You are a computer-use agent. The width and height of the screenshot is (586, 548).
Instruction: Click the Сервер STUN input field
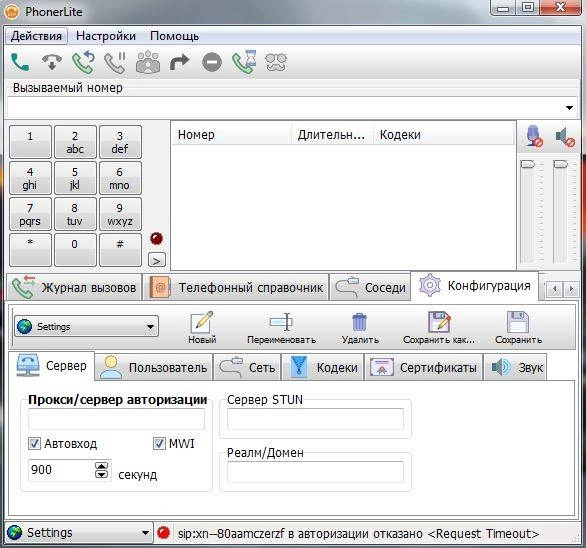pos(315,419)
